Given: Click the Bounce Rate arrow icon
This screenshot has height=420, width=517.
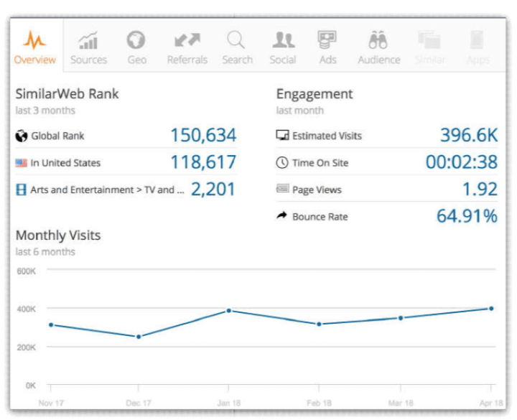Looking at the screenshot, I should 282,215.
